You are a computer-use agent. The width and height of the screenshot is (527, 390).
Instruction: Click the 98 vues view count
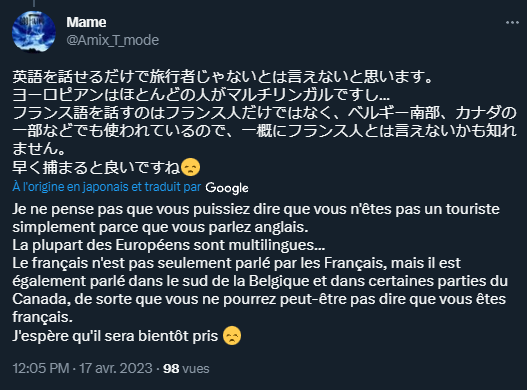[186, 368]
